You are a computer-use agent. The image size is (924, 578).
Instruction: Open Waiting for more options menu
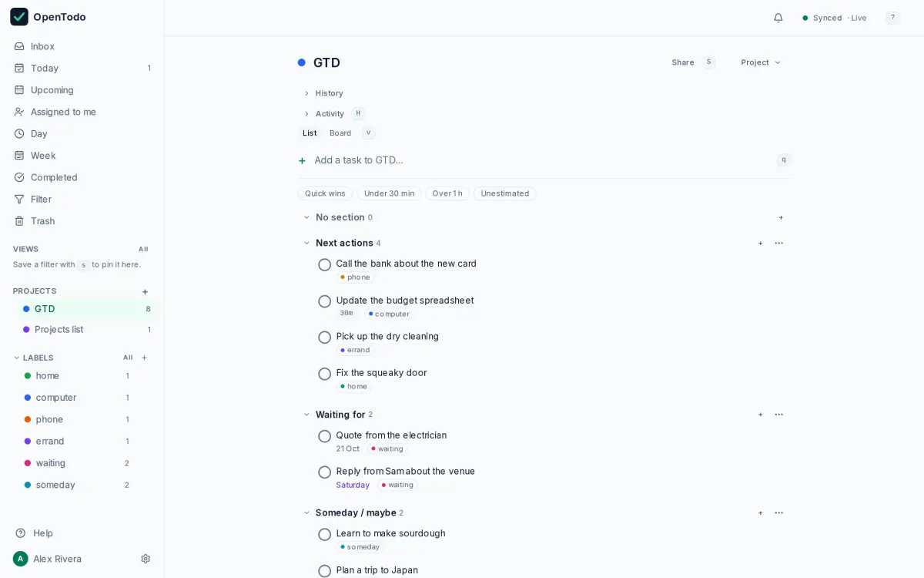pyautogui.click(x=779, y=415)
